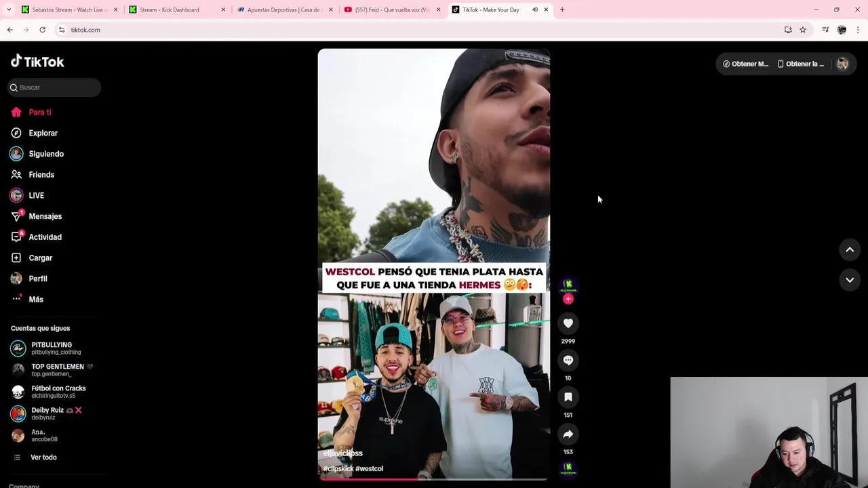
Task: Open PITBULLYING followed account
Action: coord(56,348)
